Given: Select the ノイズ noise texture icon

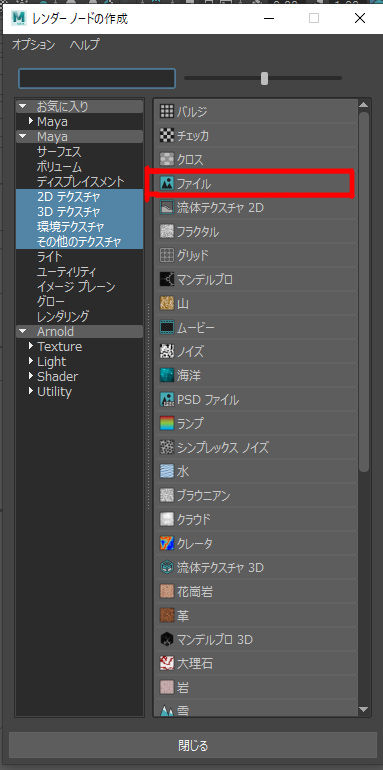Looking at the screenshot, I should click(x=167, y=352).
